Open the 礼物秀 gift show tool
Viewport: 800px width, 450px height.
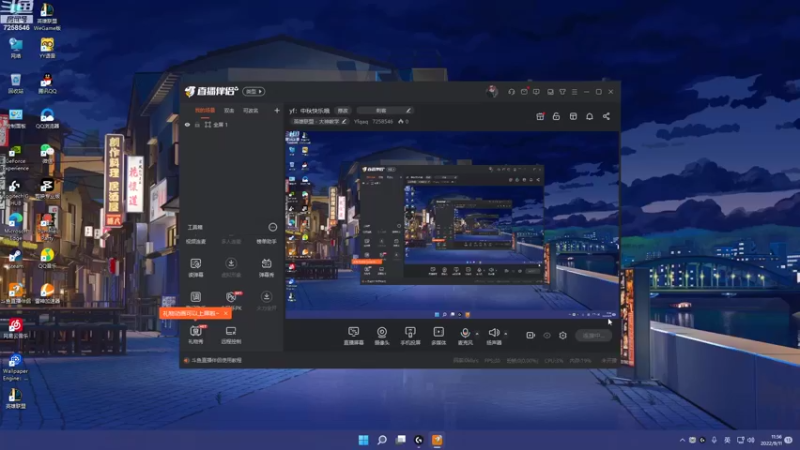pos(196,334)
